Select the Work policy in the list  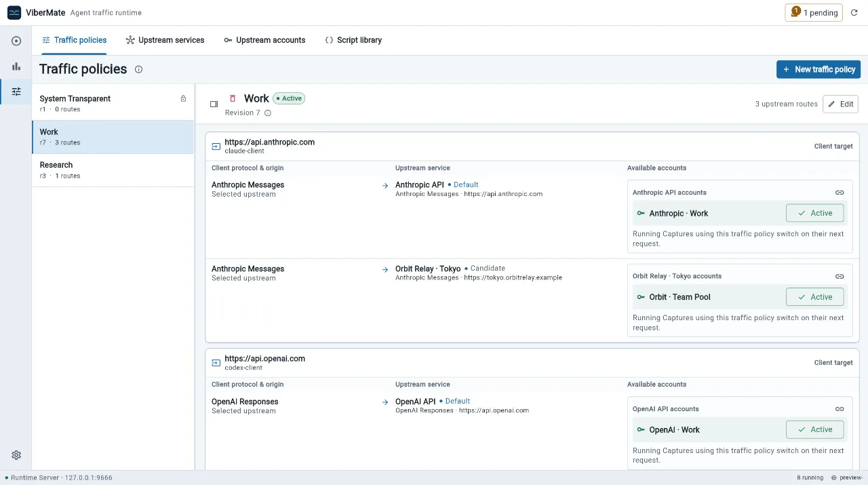(x=113, y=137)
